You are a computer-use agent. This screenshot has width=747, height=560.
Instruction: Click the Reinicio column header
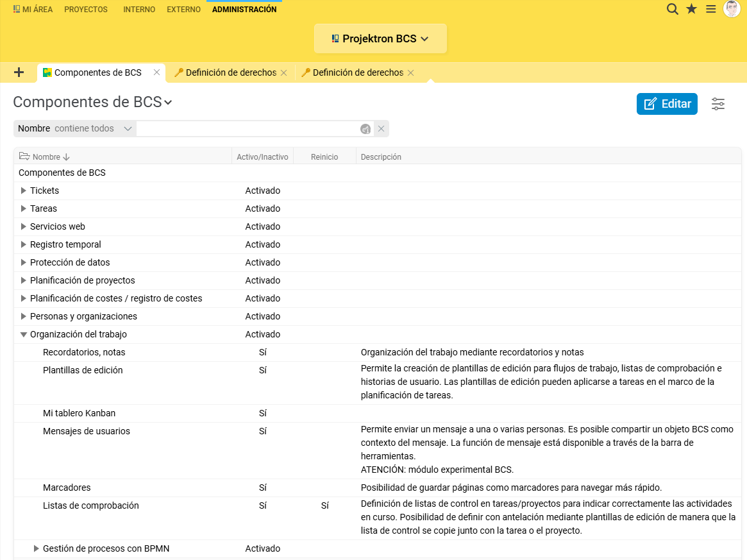coord(324,157)
